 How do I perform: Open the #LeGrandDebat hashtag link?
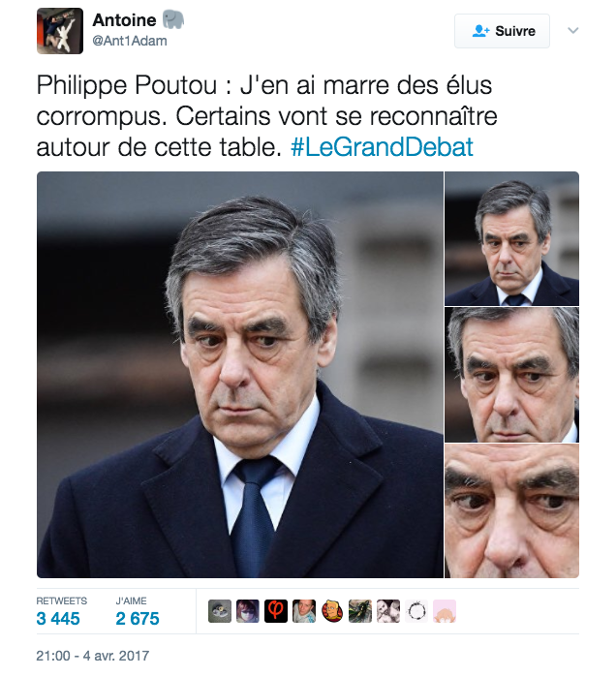[382, 147]
